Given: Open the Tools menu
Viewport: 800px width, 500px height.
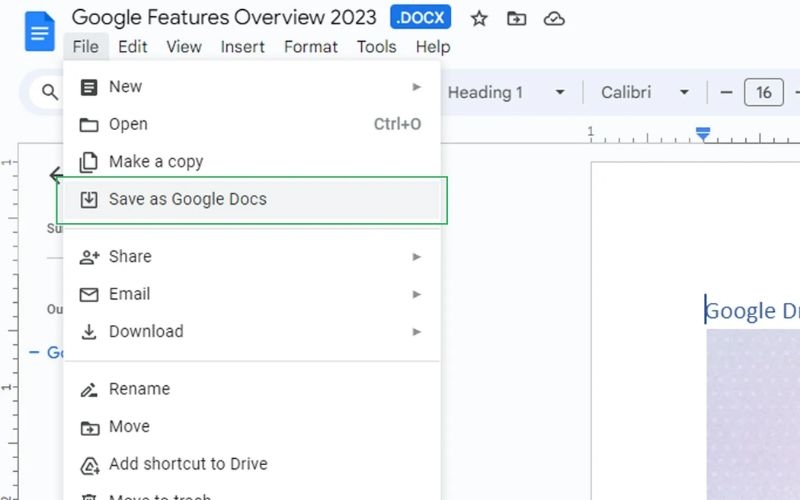Looking at the screenshot, I should pos(377,47).
